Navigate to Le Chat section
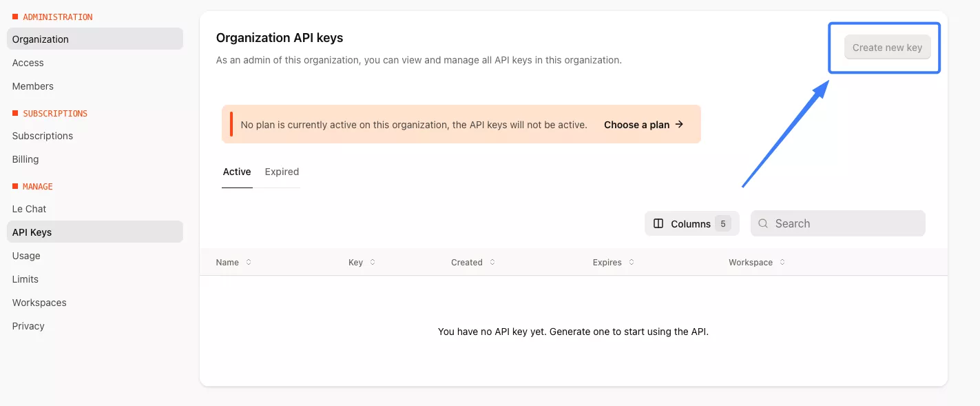Image resolution: width=980 pixels, height=406 pixels. coord(30,209)
